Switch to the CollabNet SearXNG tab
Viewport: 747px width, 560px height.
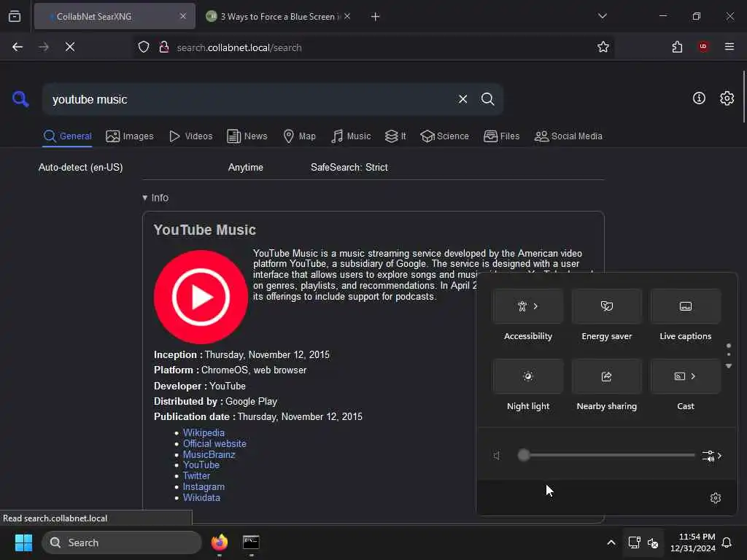115,17
